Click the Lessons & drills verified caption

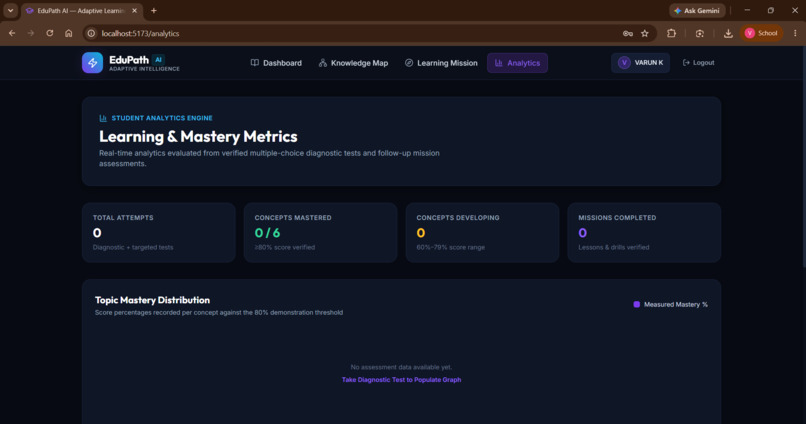pos(614,247)
